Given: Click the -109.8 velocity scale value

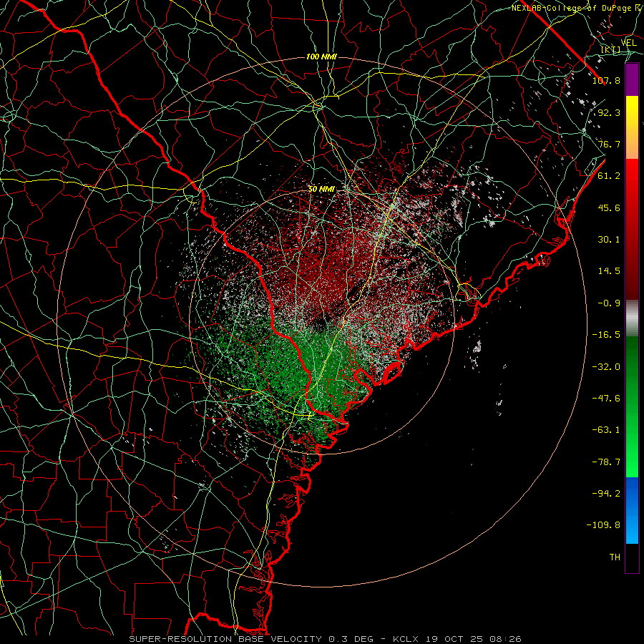Looking at the screenshot, I should [x=603, y=525].
